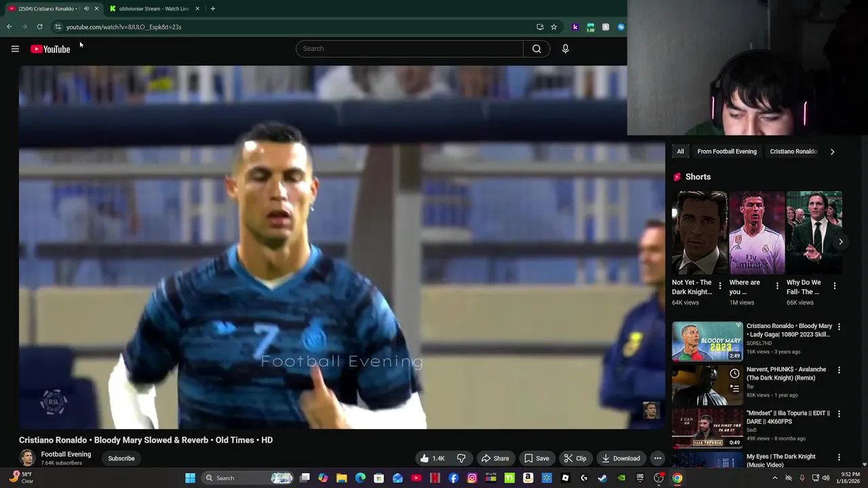Reload the current page
This screenshot has width=868, height=488.
[40, 27]
